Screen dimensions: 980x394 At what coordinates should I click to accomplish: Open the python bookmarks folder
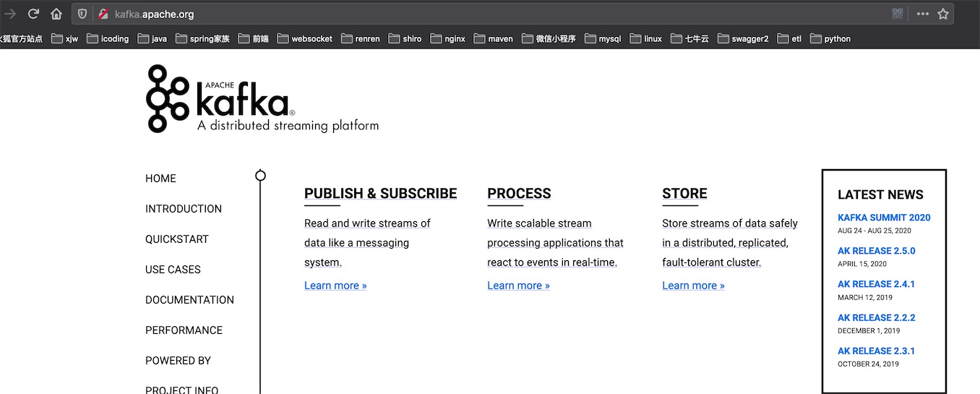tap(830, 38)
